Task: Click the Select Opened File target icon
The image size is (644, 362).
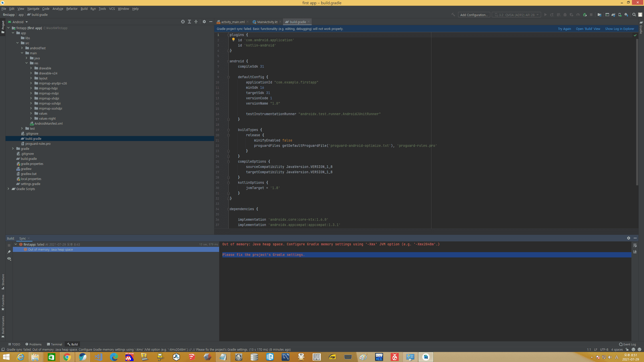Action: pos(183,22)
